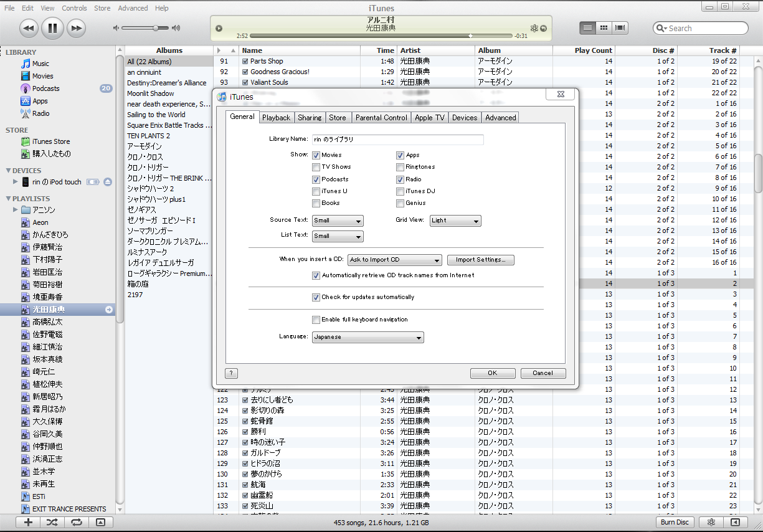Uncheck the Podcasts show option

316,179
